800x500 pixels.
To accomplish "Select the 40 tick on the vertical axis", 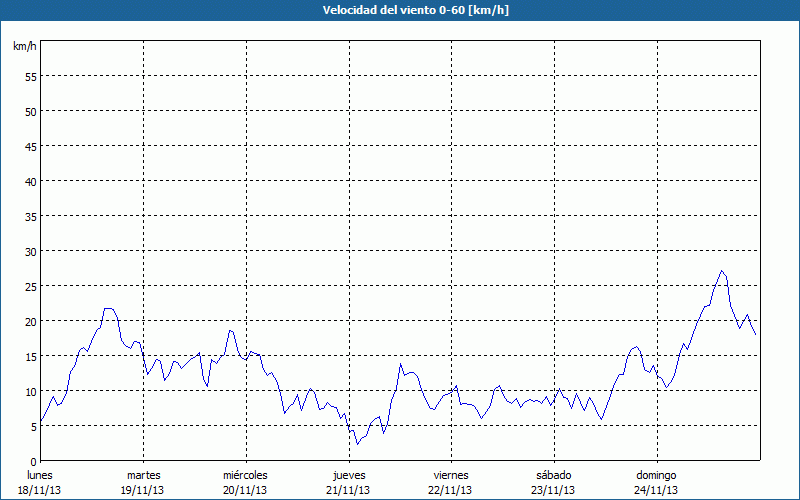I will pos(30,181).
